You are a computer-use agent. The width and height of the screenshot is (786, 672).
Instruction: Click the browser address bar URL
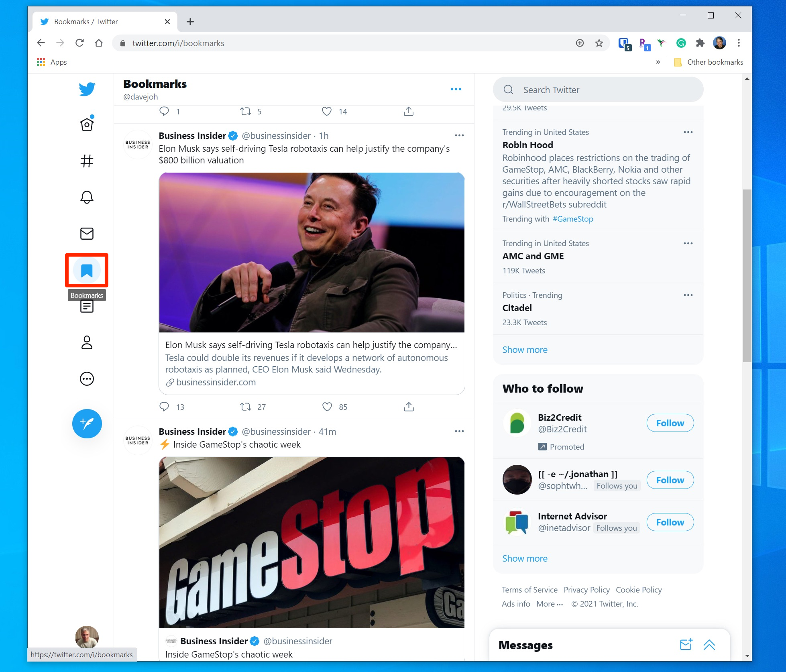click(178, 43)
